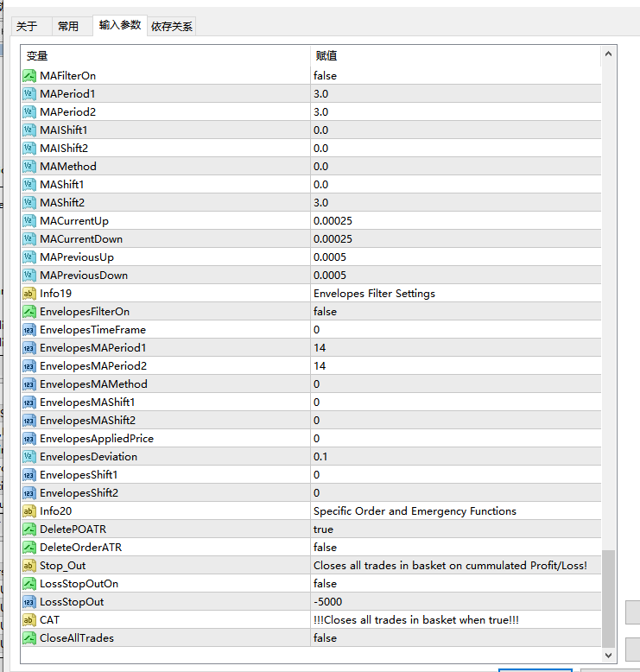
Task: Click the string icon beside Info19
Action: [29, 293]
